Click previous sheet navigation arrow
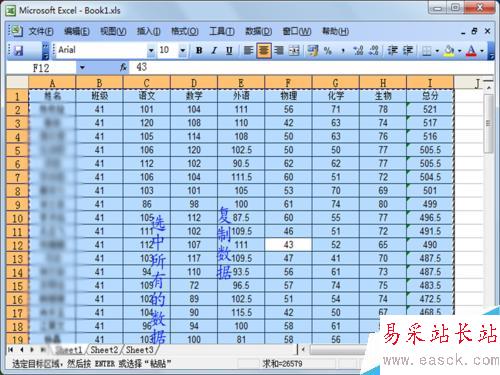Image resolution: width=500 pixels, height=375 pixels. click(22, 350)
